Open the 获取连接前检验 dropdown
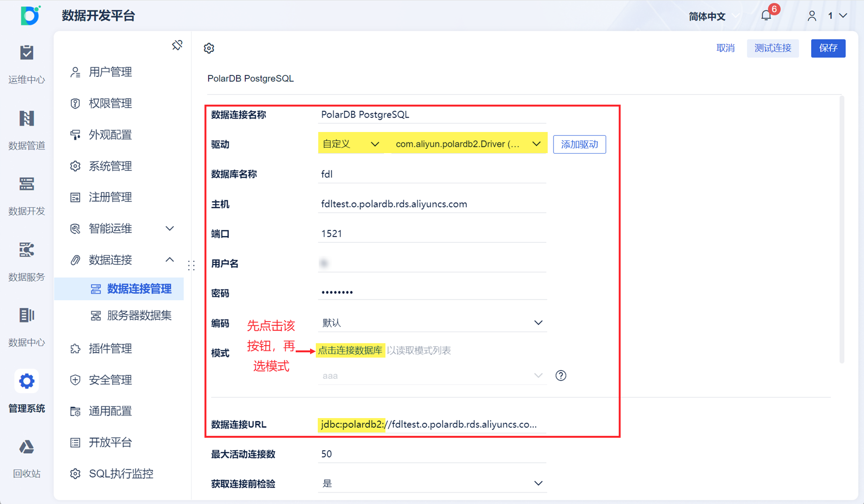 click(x=432, y=483)
